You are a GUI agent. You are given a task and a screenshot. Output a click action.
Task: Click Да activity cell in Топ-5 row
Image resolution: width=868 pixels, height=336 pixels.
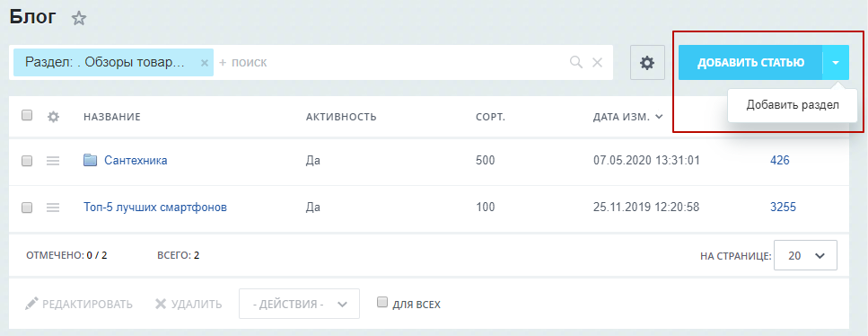[313, 208]
